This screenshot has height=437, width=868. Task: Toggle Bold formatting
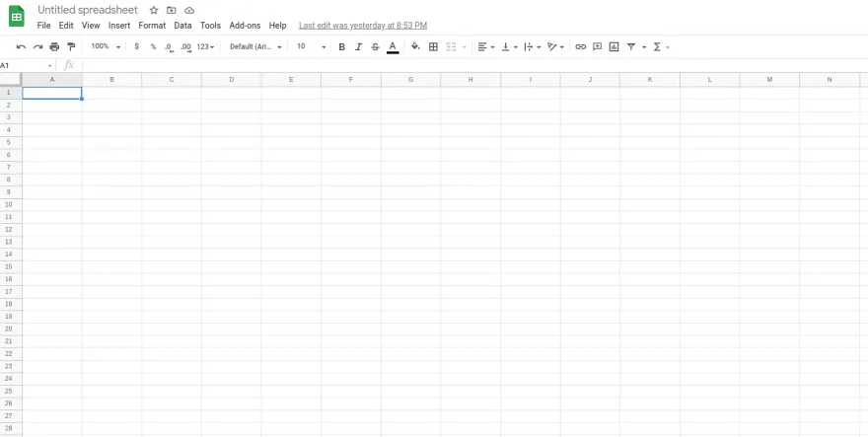341,46
